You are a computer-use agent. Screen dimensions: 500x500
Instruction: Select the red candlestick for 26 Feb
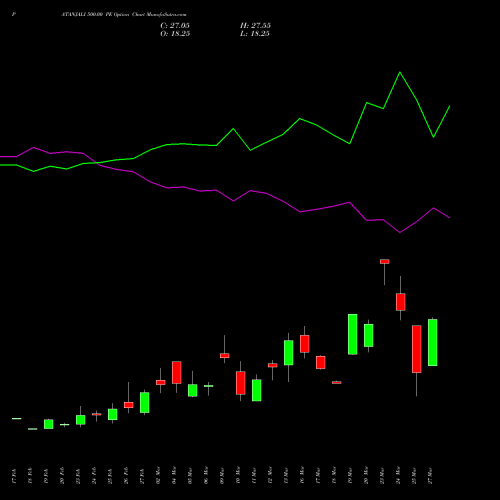click(129, 405)
